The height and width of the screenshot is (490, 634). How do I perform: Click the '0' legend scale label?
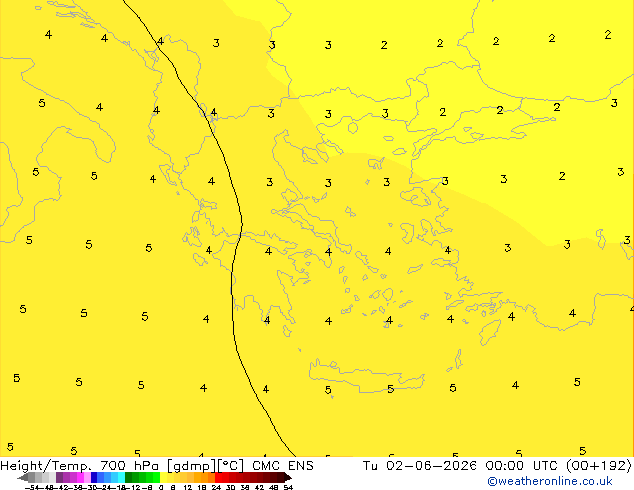pos(161,487)
